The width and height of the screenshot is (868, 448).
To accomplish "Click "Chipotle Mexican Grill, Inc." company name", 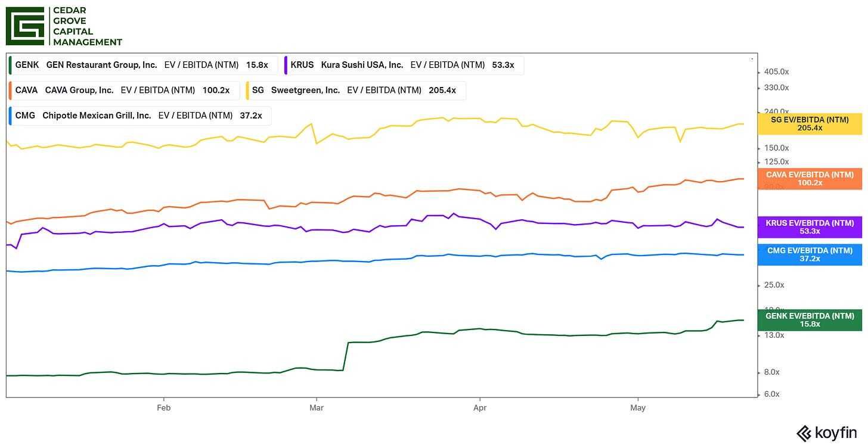I will [x=97, y=116].
